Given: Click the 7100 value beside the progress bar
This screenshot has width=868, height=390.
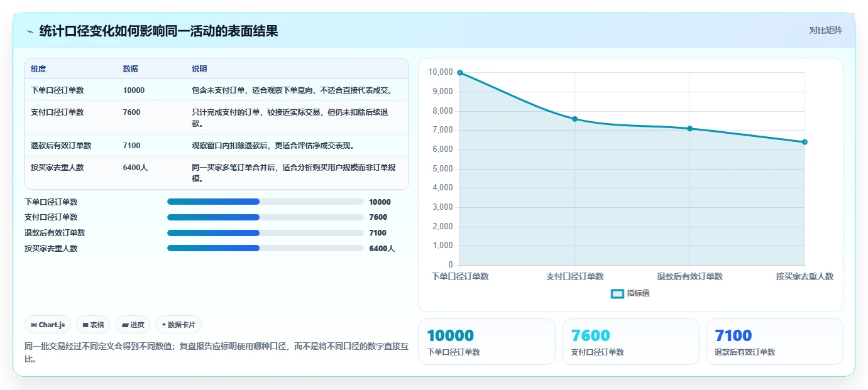Looking at the screenshot, I should [378, 233].
